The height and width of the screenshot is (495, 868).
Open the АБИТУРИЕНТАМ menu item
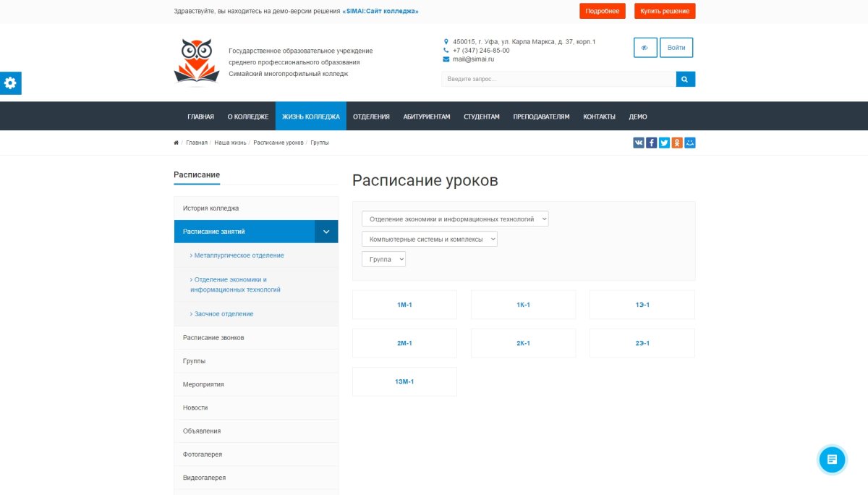tap(427, 116)
